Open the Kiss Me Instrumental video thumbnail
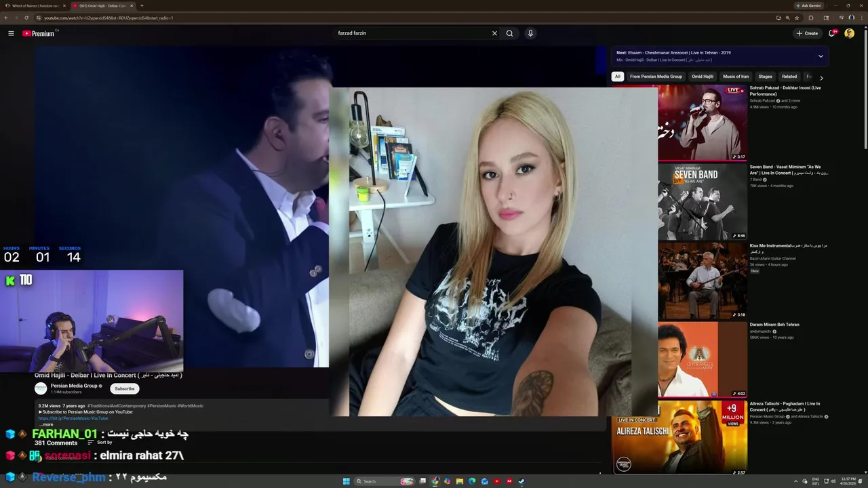 point(703,281)
